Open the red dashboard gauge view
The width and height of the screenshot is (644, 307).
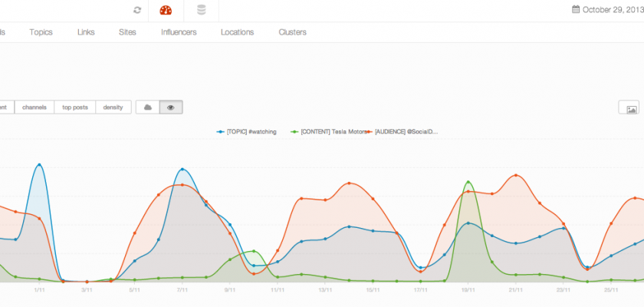point(166,10)
